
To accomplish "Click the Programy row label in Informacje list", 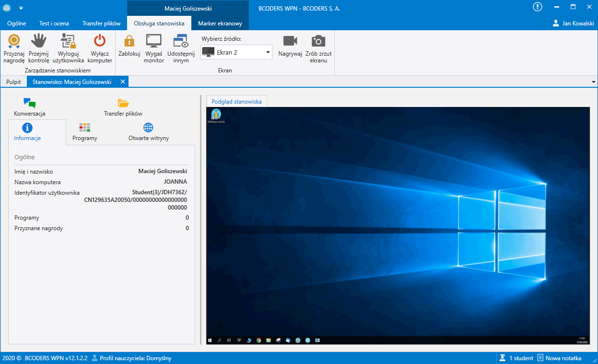I will 27,218.
